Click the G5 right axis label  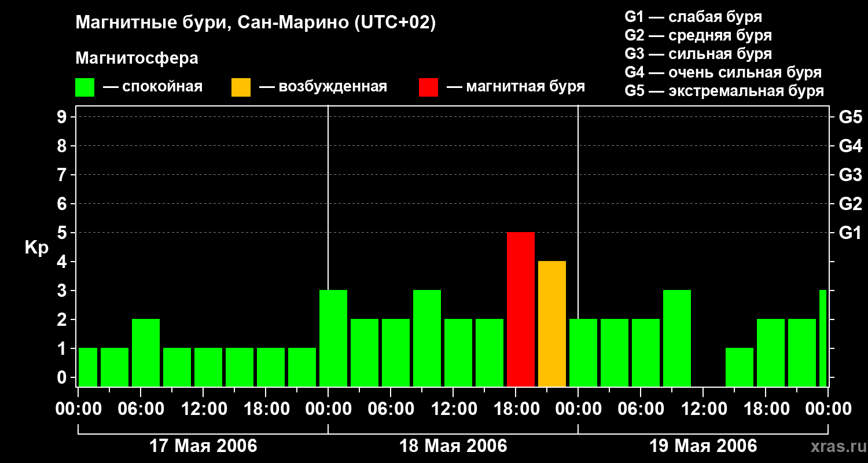pyautogui.click(x=850, y=117)
